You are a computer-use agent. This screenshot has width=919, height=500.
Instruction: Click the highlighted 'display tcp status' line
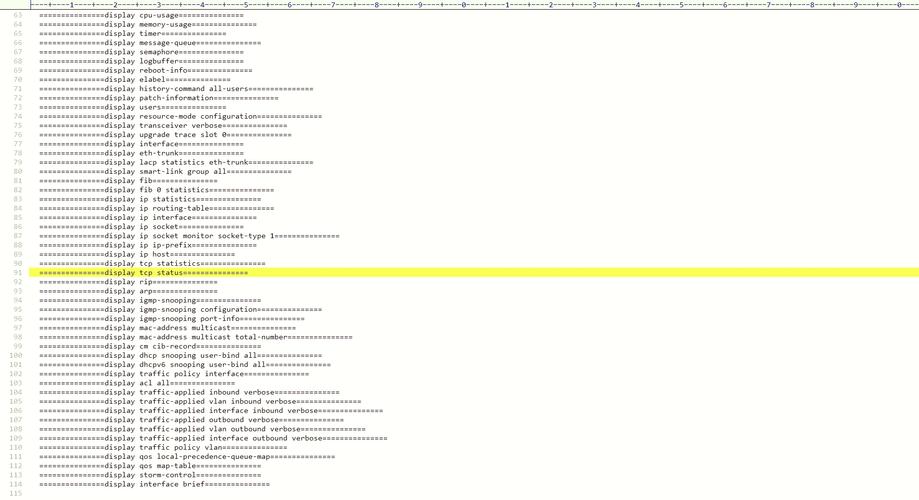[474, 273]
